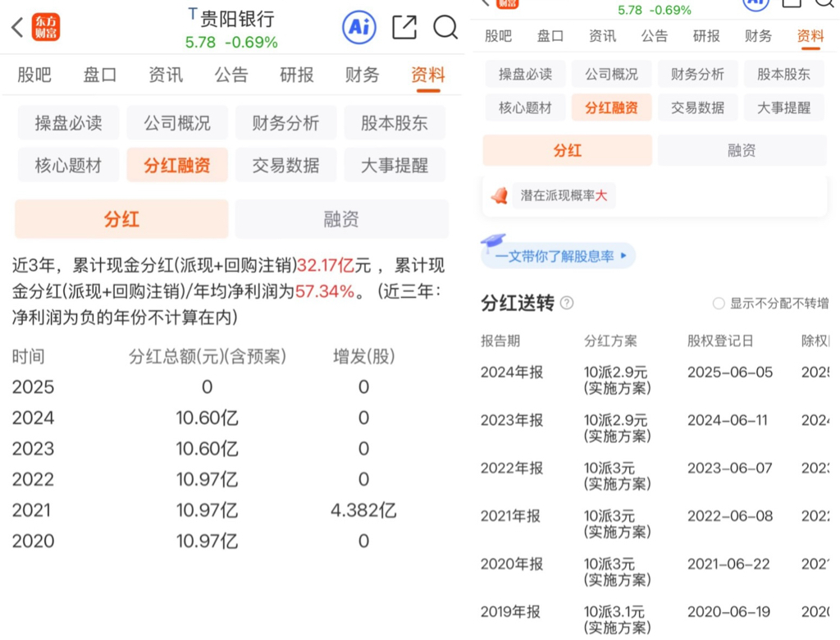
Task: Open 资讯 tab in right panel
Action: [602, 36]
